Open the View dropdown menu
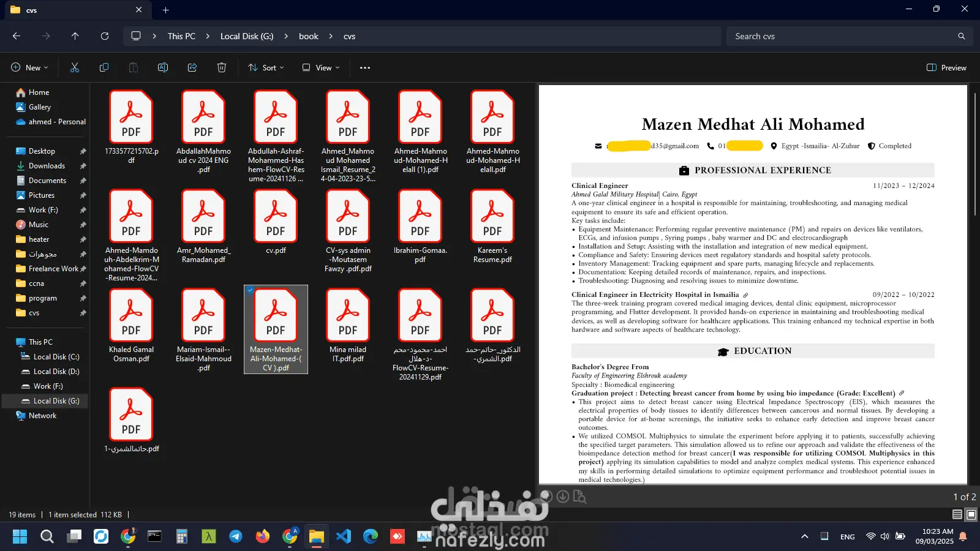The height and width of the screenshot is (551, 980). [320, 67]
